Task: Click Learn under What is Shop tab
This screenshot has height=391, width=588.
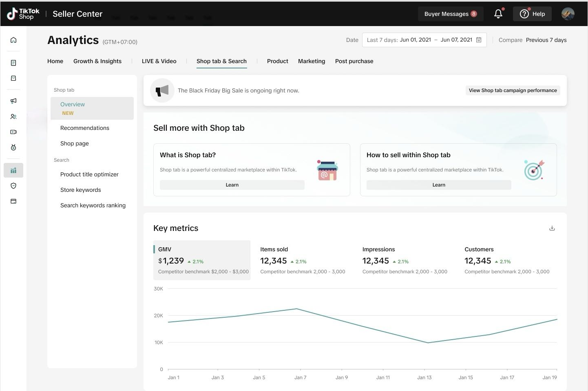Action: click(x=232, y=185)
